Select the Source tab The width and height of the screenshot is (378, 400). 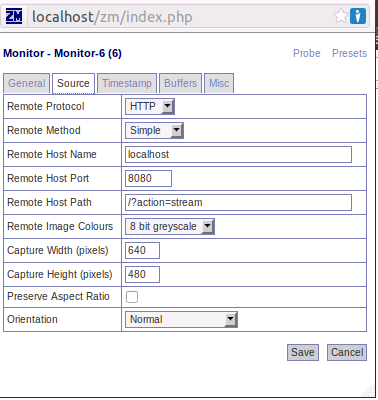point(73,83)
